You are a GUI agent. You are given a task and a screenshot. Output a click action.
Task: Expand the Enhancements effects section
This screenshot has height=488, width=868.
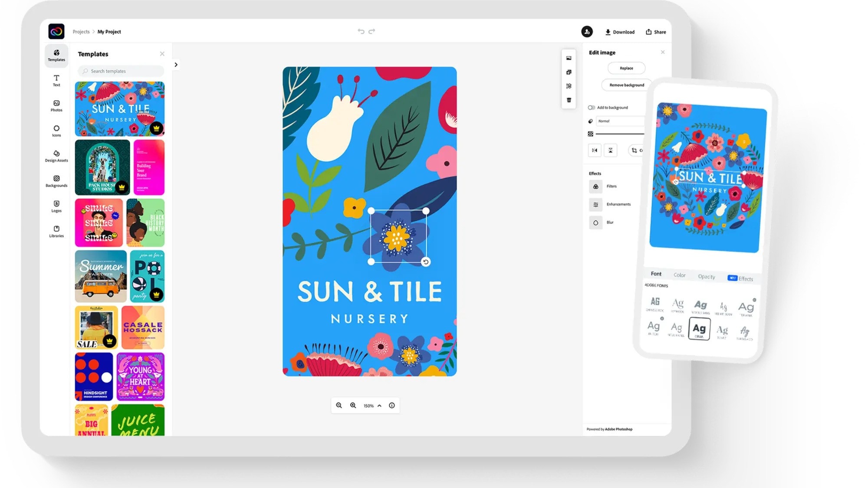(x=618, y=204)
